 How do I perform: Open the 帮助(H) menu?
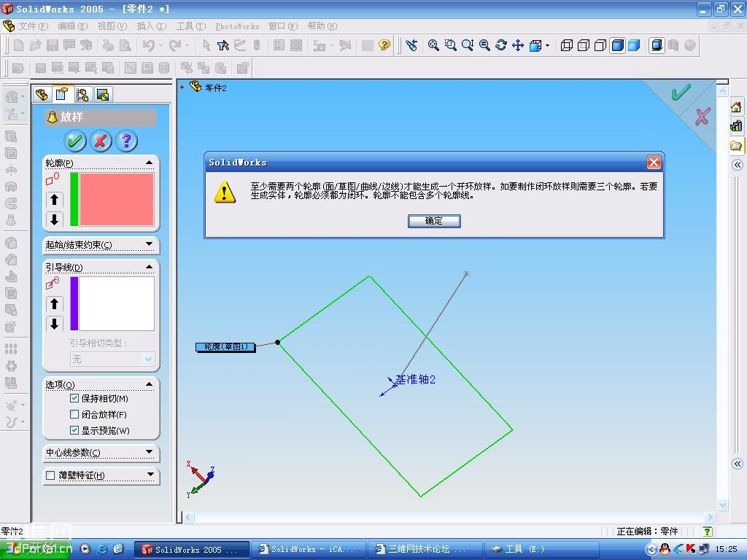pos(322,26)
